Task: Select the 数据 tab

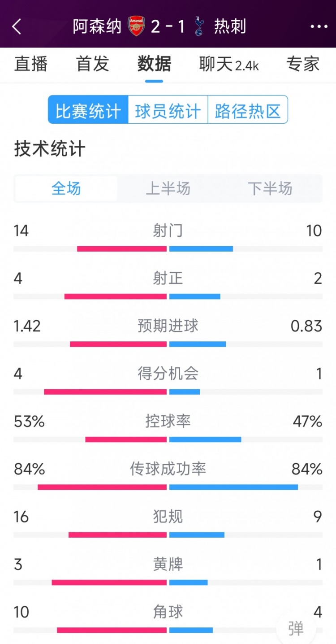Action: (154, 64)
